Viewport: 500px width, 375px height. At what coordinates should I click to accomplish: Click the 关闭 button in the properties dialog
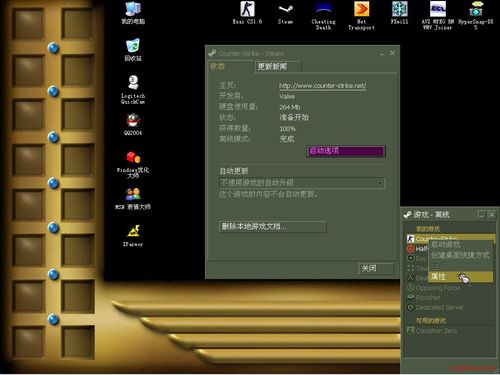(376, 269)
